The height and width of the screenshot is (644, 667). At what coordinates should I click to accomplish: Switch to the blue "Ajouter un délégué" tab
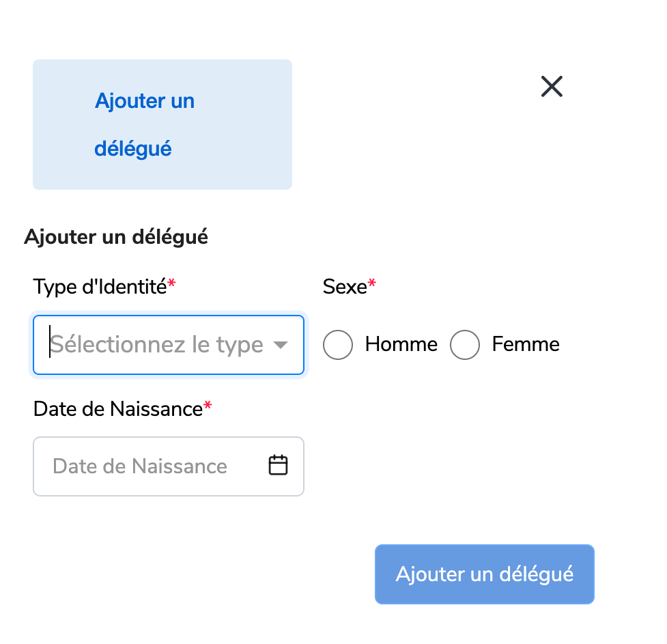(145, 124)
